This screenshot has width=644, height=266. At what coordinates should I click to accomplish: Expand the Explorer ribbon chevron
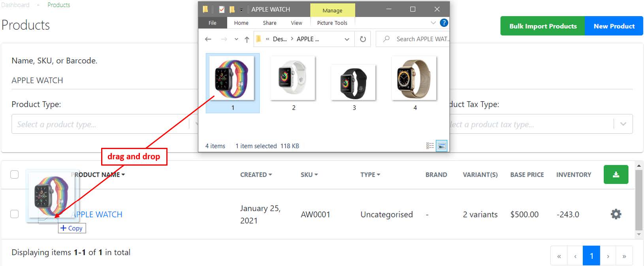433,23
